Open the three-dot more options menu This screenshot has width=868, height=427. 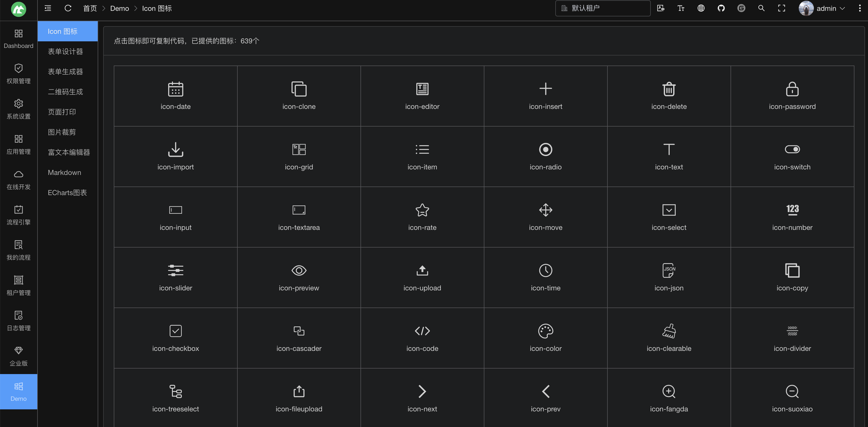[x=860, y=8]
